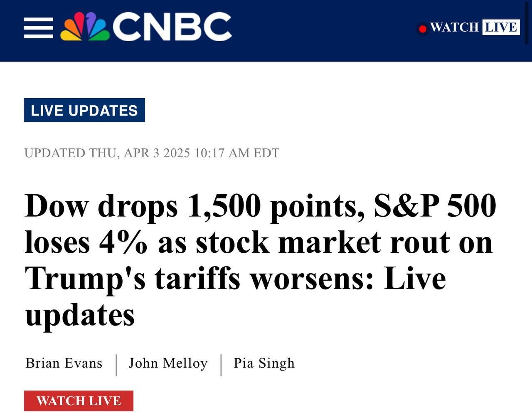Click the empty middle of navy header bar
Screen dimensions: 532x420
click(x=324, y=29)
